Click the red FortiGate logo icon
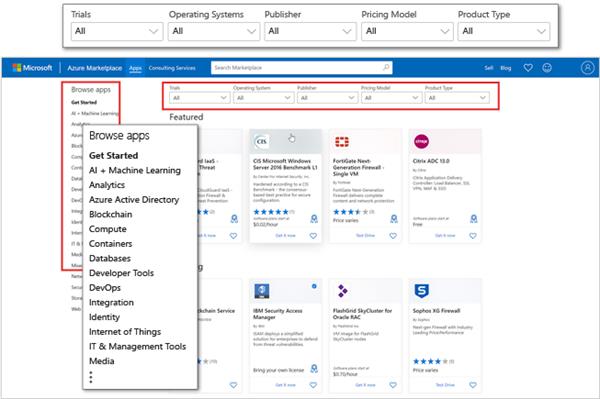Image resolution: width=600 pixels, height=399 pixels. tap(342, 142)
